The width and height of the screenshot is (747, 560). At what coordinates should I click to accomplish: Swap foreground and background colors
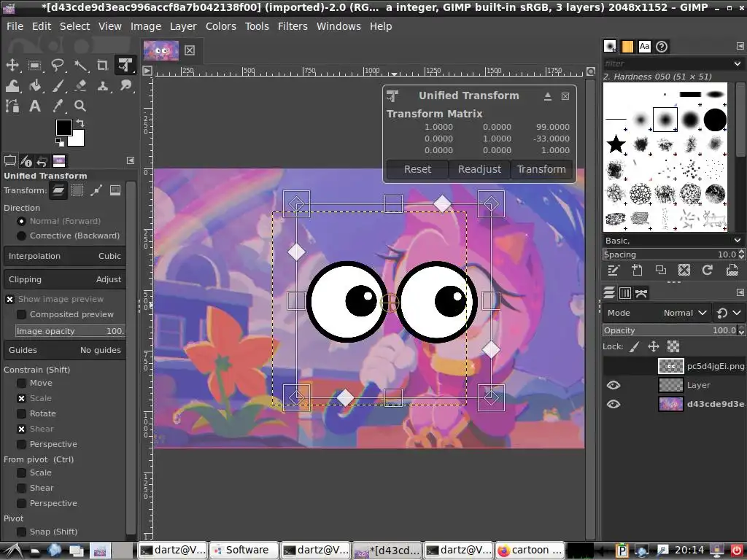pos(80,122)
